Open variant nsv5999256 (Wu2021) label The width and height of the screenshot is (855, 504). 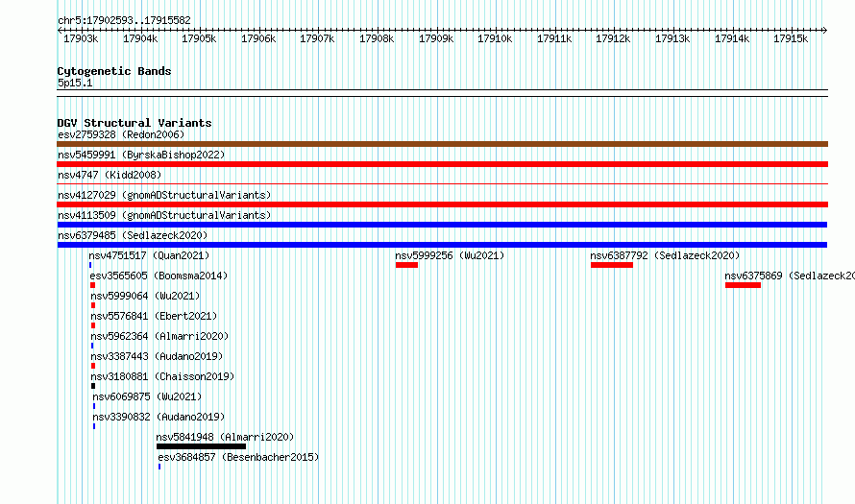click(450, 255)
